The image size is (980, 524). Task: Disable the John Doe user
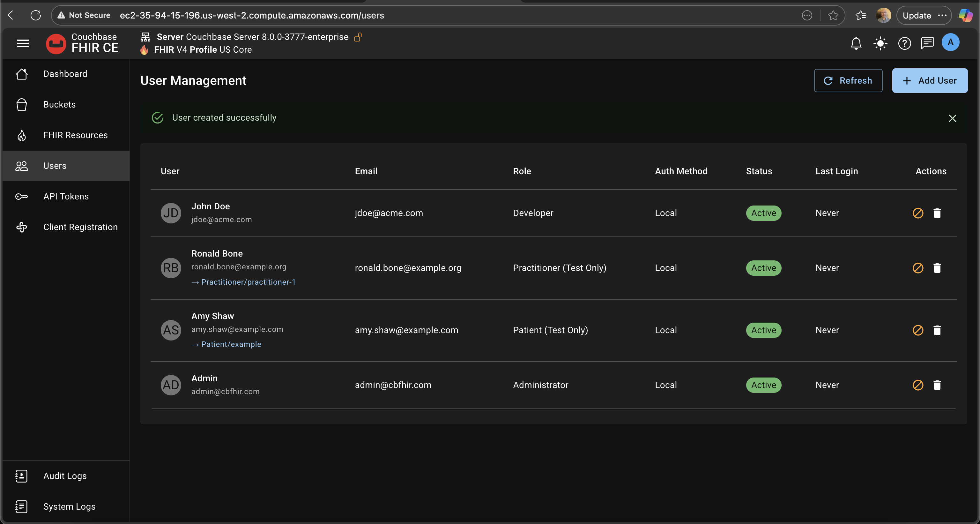[917, 213]
